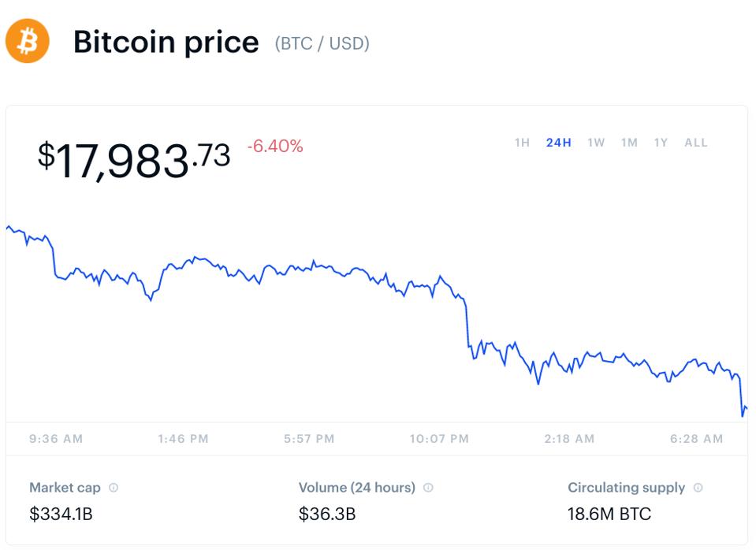Open the Volume (24 hours) info icon
The height and width of the screenshot is (550, 756).
(426, 488)
